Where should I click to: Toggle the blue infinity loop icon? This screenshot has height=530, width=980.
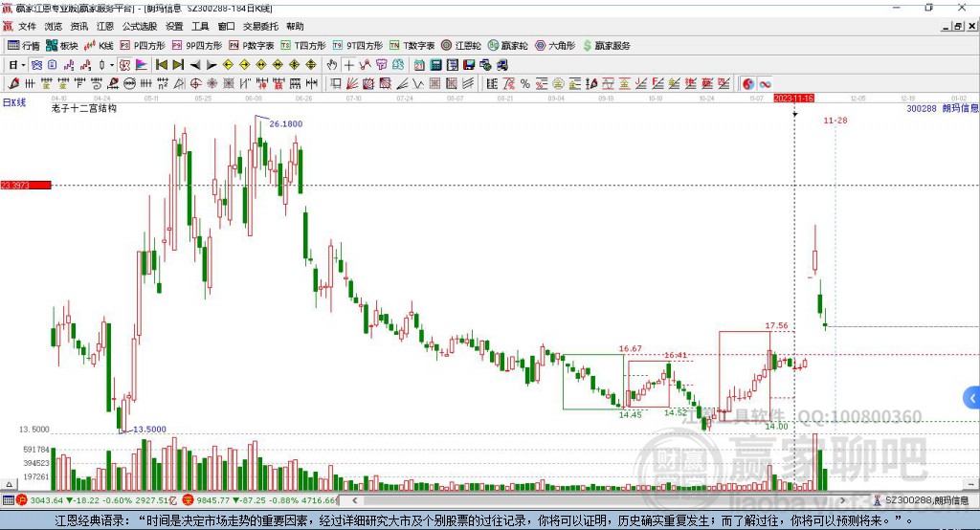[765, 84]
